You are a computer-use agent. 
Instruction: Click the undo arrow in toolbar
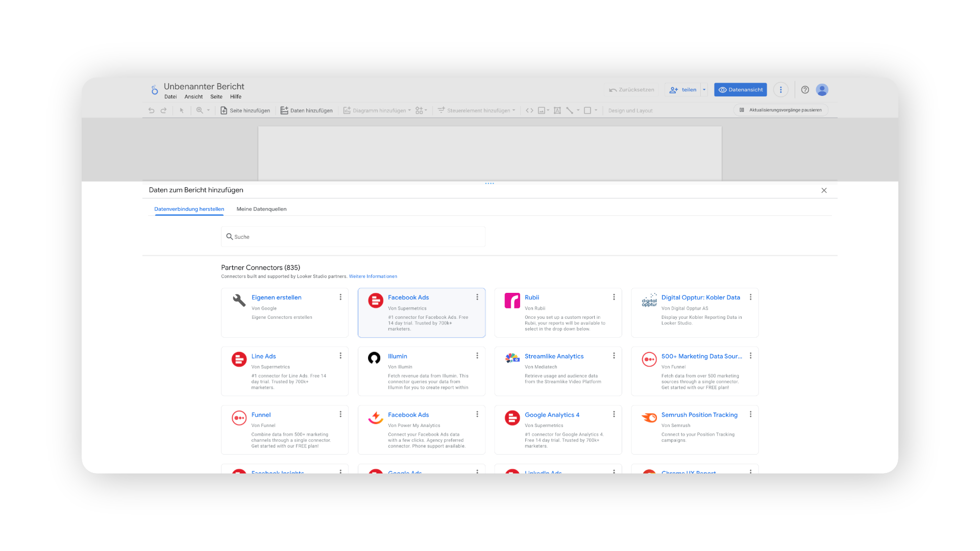coord(151,110)
